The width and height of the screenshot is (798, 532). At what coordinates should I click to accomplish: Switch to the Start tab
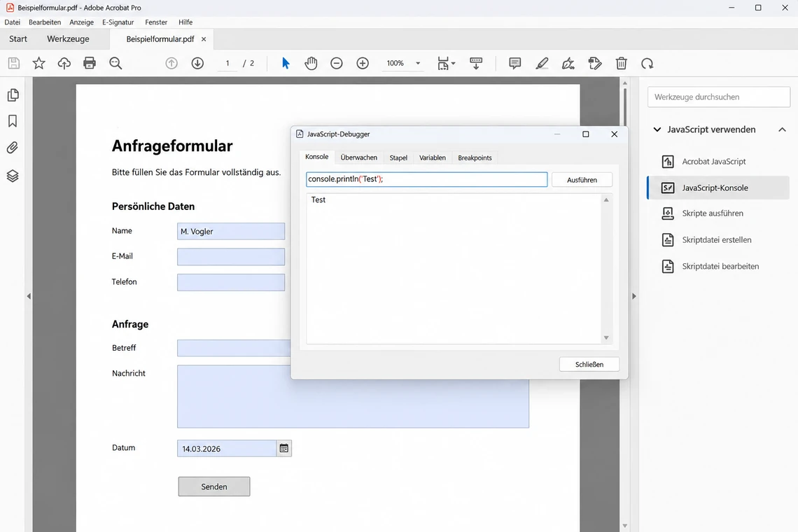click(x=18, y=38)
